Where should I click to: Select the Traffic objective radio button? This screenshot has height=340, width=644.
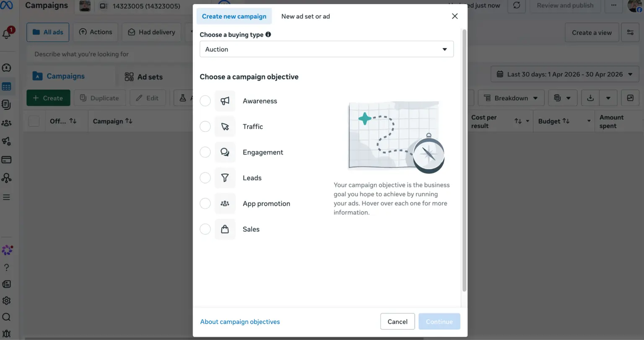(205, 127)
